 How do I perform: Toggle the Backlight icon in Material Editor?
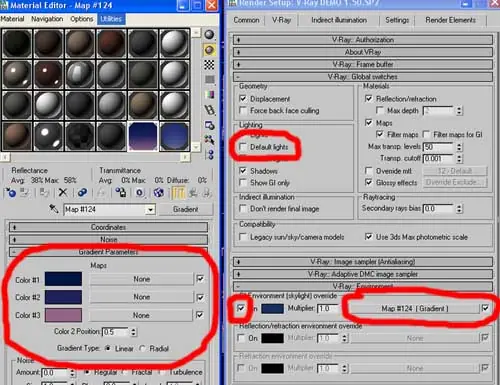click(209, 50)
